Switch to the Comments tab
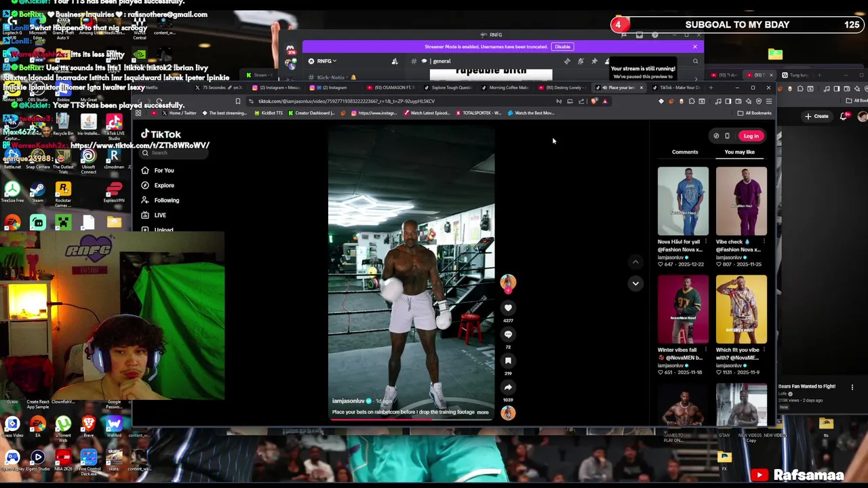Image resolution: width=868 pixels, height=488 pixels. click(x=685, y=152)
